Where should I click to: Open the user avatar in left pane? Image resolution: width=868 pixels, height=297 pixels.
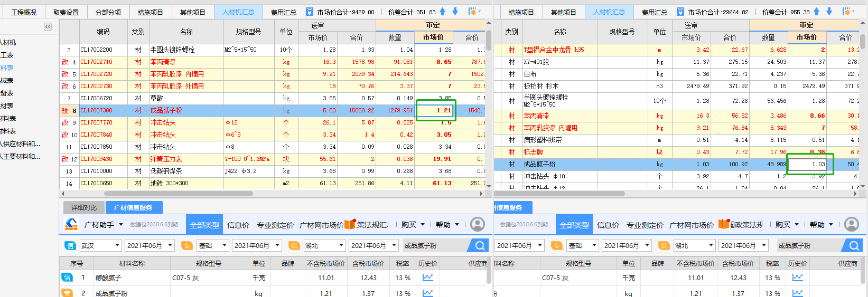pyautogui.click(x=478, y=224)
